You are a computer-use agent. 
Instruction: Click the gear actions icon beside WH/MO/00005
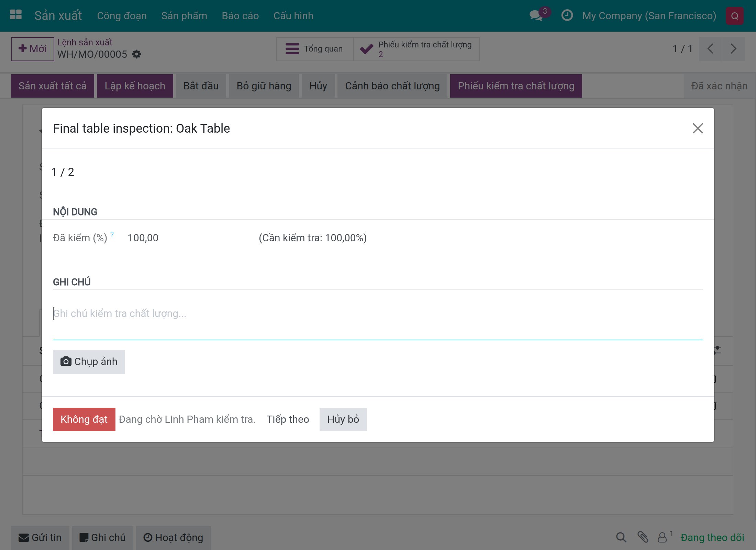(137, 54)
